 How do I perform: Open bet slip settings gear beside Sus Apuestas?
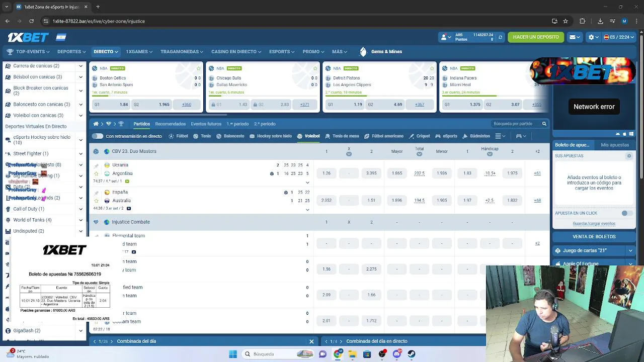click(x=629, y=156)
